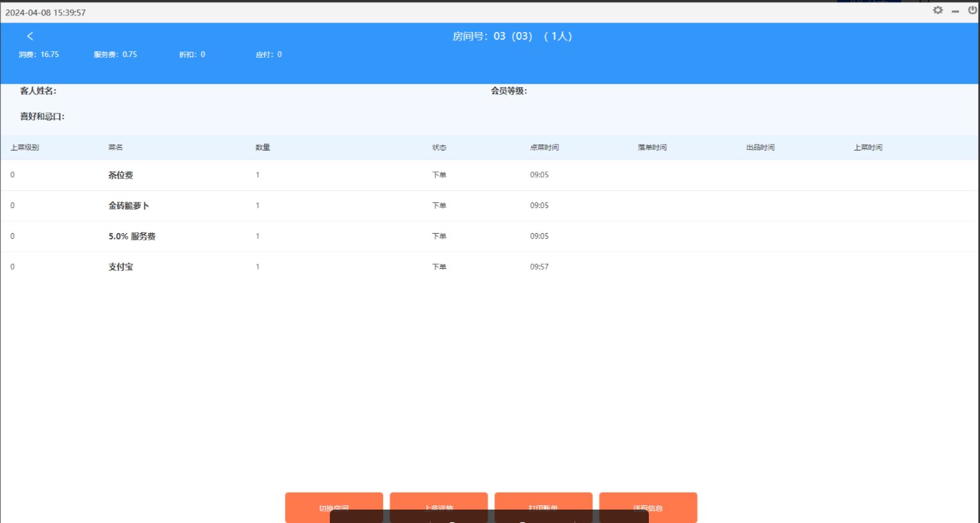The height and width of the screenshot is (523, 980).
Task: Click the 送厨信息 button
Action: coord(648,501)
